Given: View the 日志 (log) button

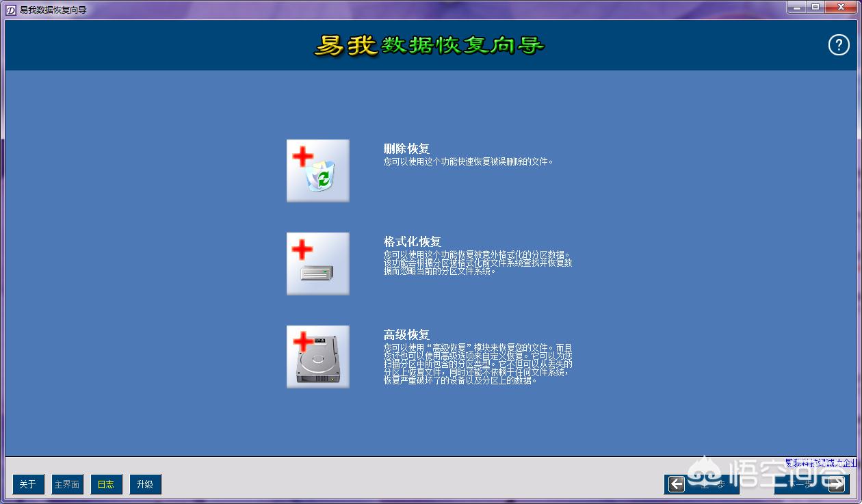Looking at the screenshot, I should tap(106, 484).
